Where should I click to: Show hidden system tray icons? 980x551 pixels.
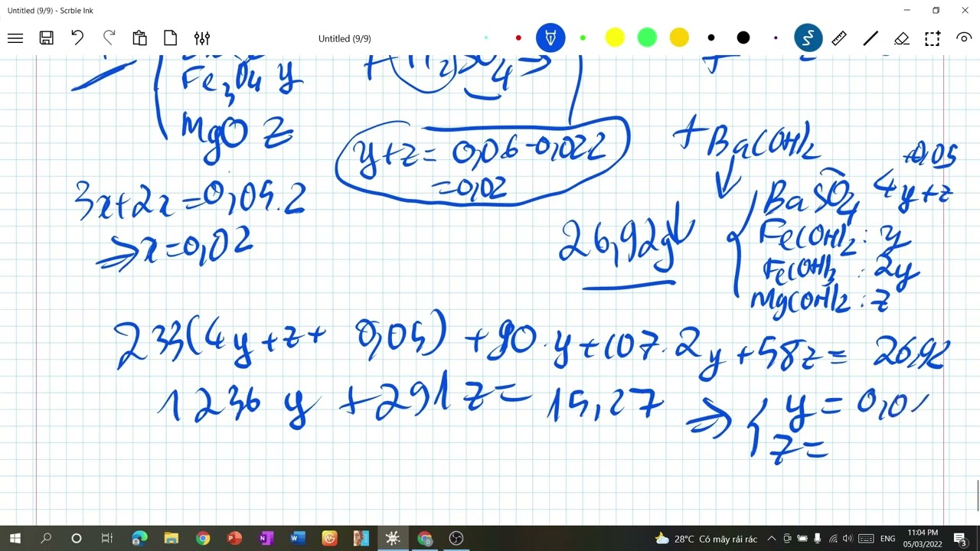(x=772, y=539)
